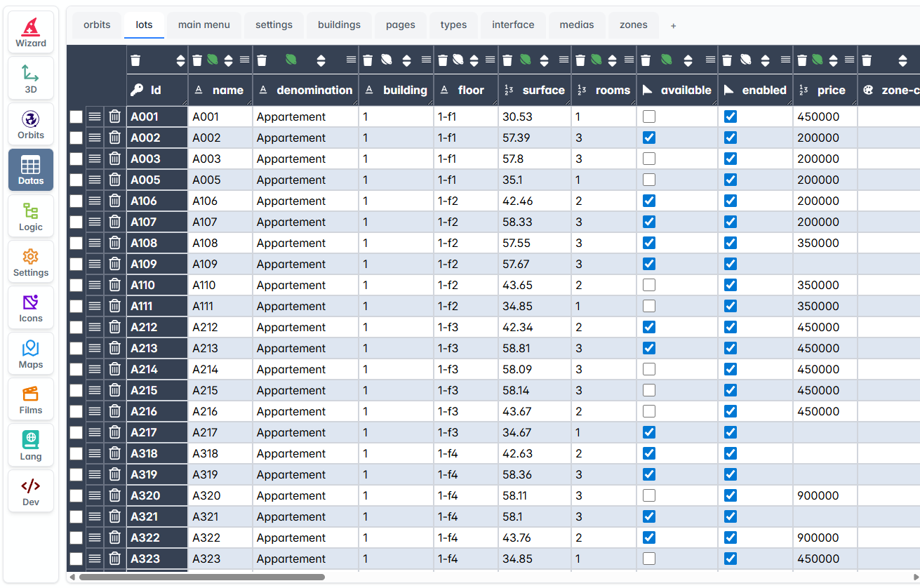920x588 pixels.
Task: Click the Datas sidebar button
Action: tap(31, 171)
